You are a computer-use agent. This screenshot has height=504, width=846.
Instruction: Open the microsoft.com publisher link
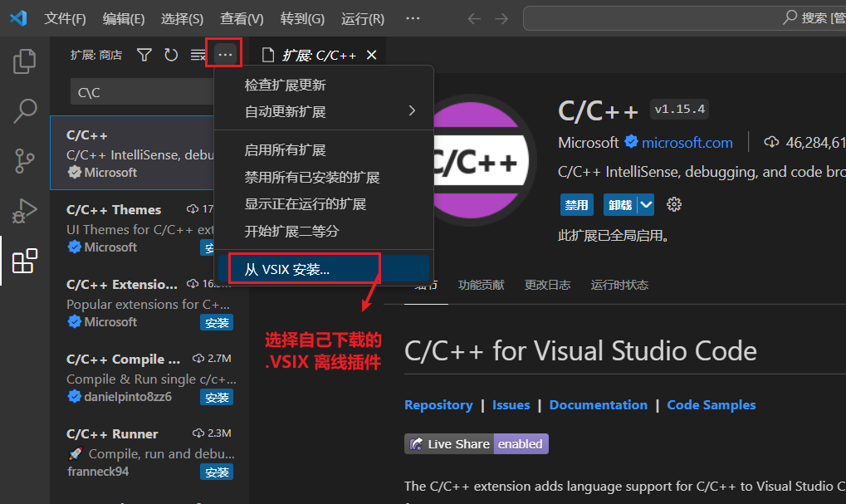point(687,143)
